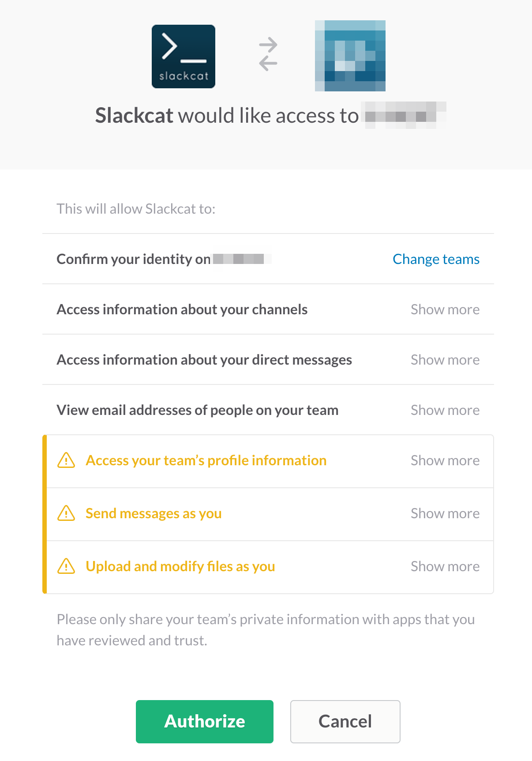Expand Show more for Send messages as you
532x761 pixels.
tap(445, 513)
